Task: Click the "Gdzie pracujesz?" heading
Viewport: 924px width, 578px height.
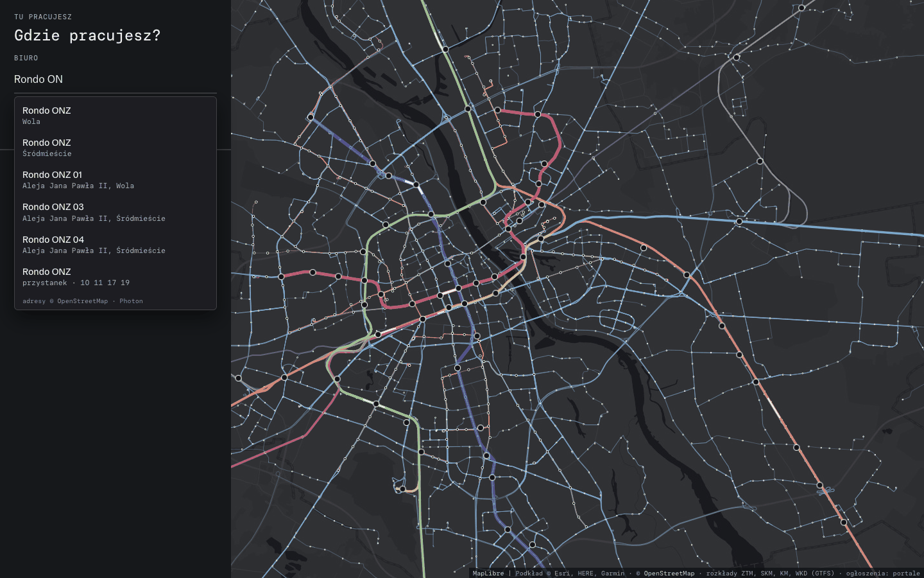Action: coord(87,35)
